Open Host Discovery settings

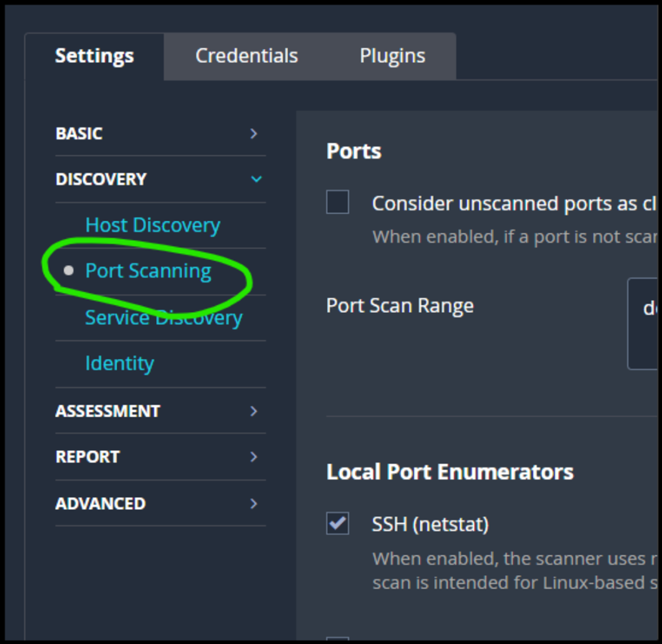coord(152,225)
